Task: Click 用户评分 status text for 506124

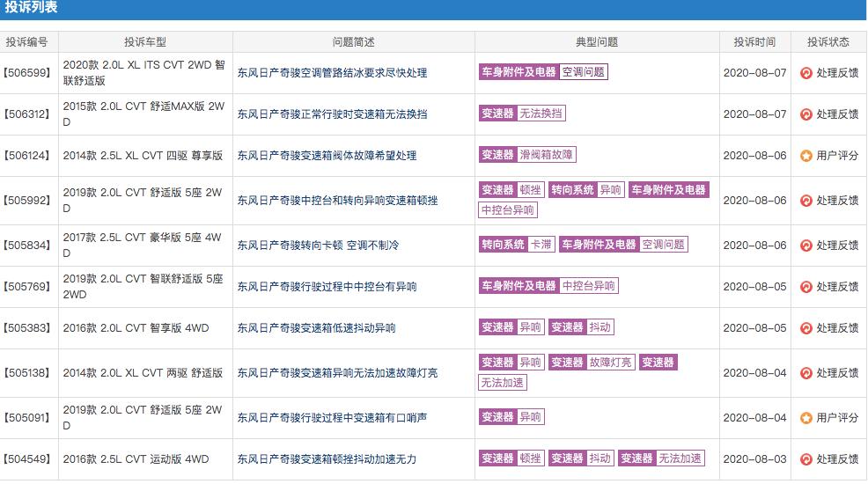Action: point(837,156)
